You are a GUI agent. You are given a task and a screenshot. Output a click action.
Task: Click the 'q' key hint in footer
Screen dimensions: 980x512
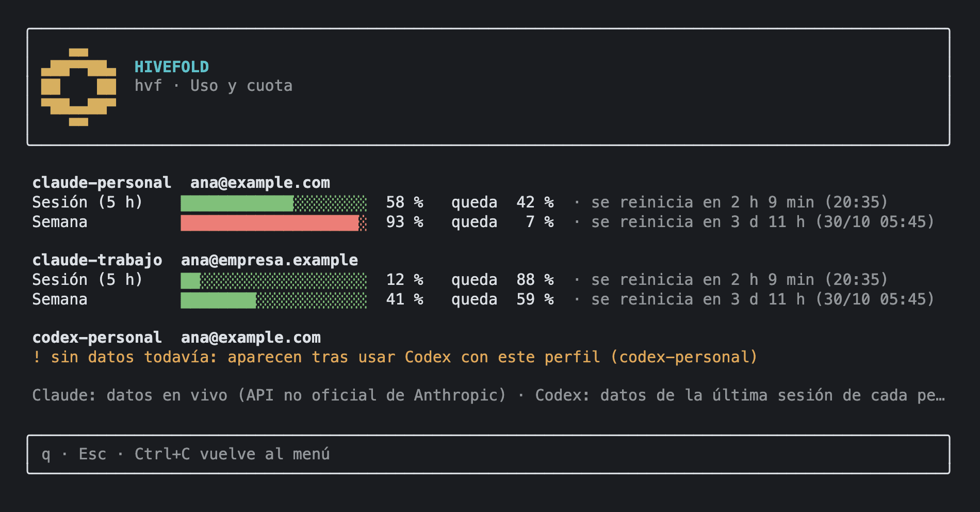[46, 455]
